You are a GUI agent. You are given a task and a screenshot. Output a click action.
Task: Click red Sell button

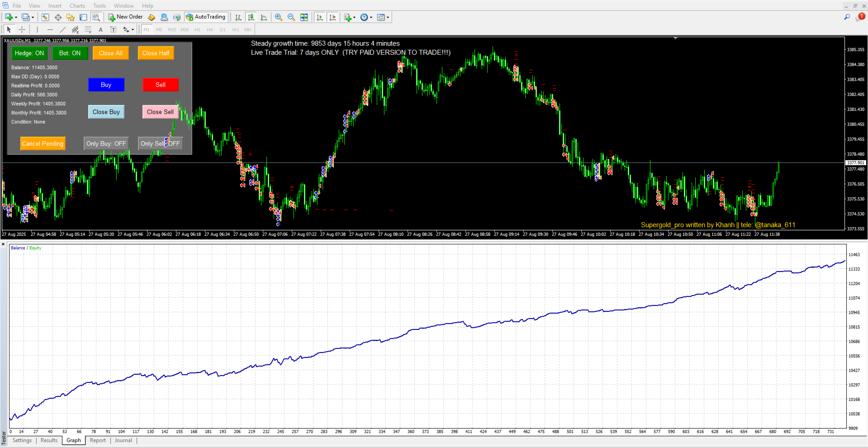[x=161, y=85]
